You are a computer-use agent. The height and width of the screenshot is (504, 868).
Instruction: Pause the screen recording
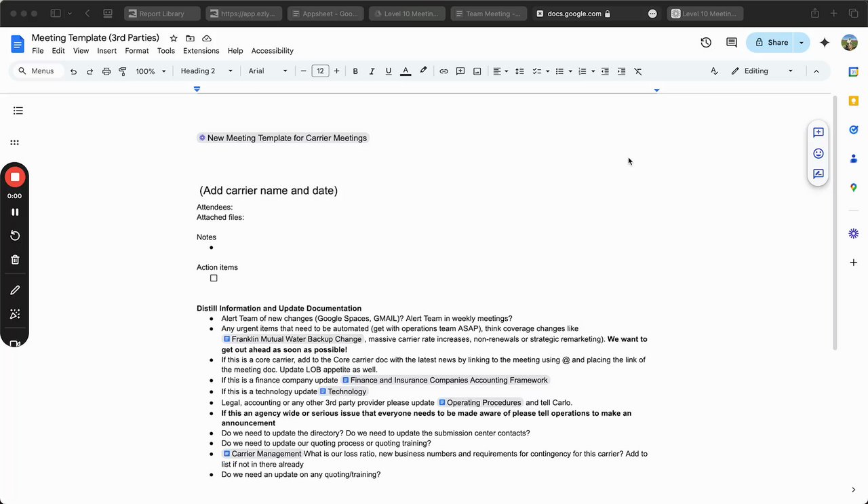click(x=15, y=212)
